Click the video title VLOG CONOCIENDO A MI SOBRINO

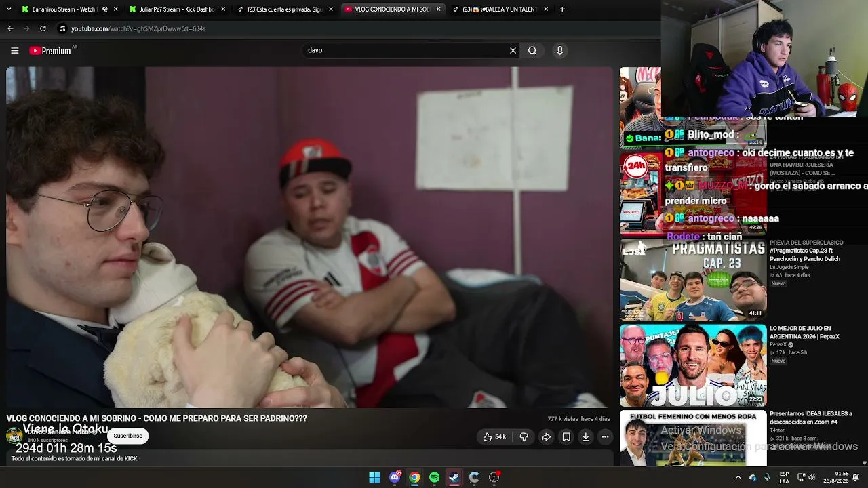pos(157,418)
